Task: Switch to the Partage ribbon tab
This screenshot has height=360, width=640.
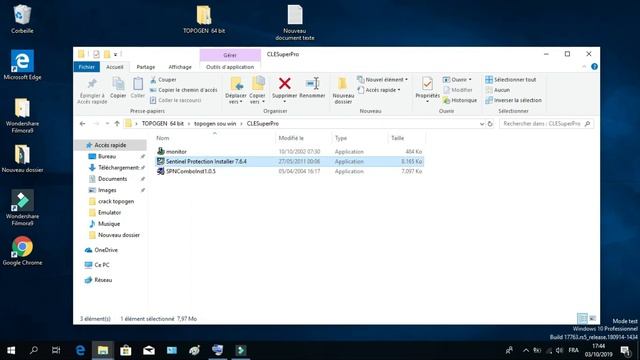Action: click(x=146, y=67)
